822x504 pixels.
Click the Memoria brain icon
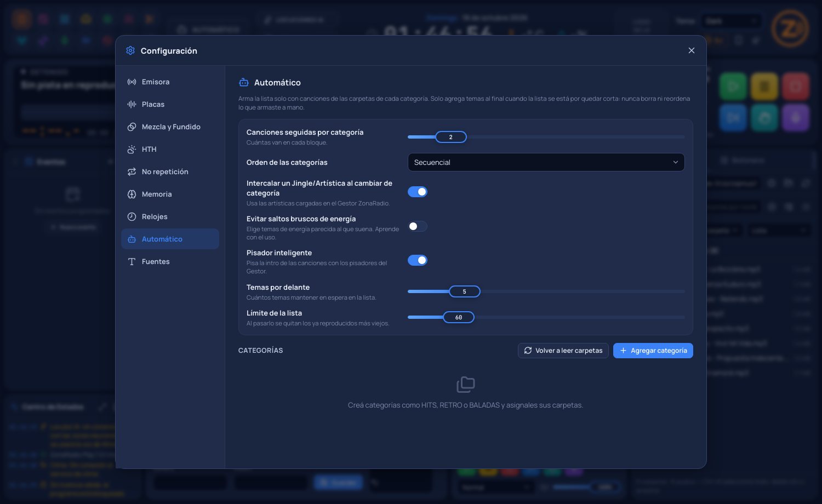coord(132,194)
